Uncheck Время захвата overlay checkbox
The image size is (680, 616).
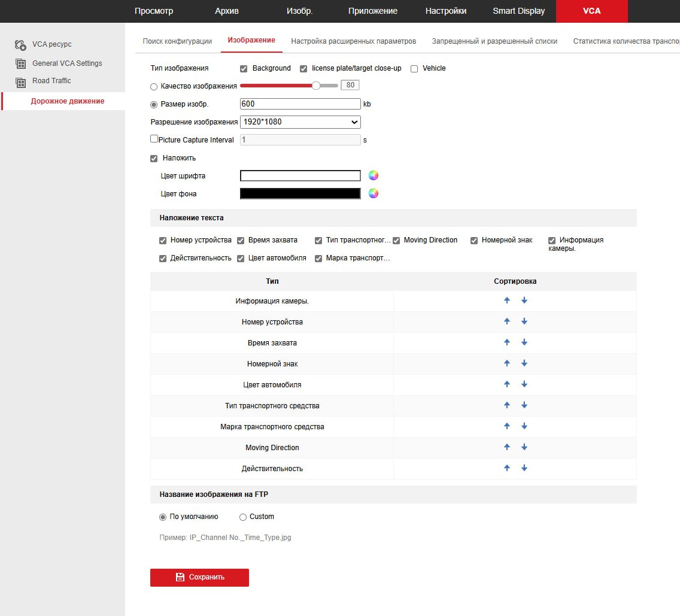pos(241,241)
